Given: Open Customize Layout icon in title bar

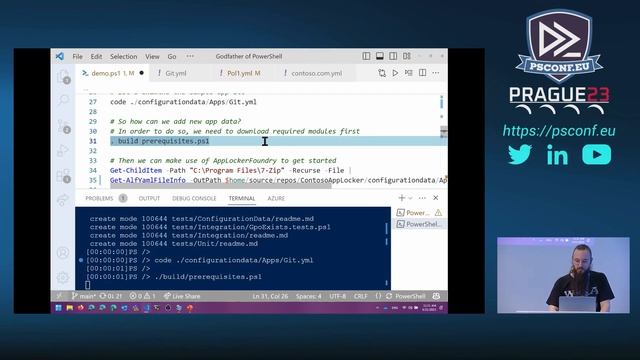Looking at the screenshot, I should click(407, 56).
